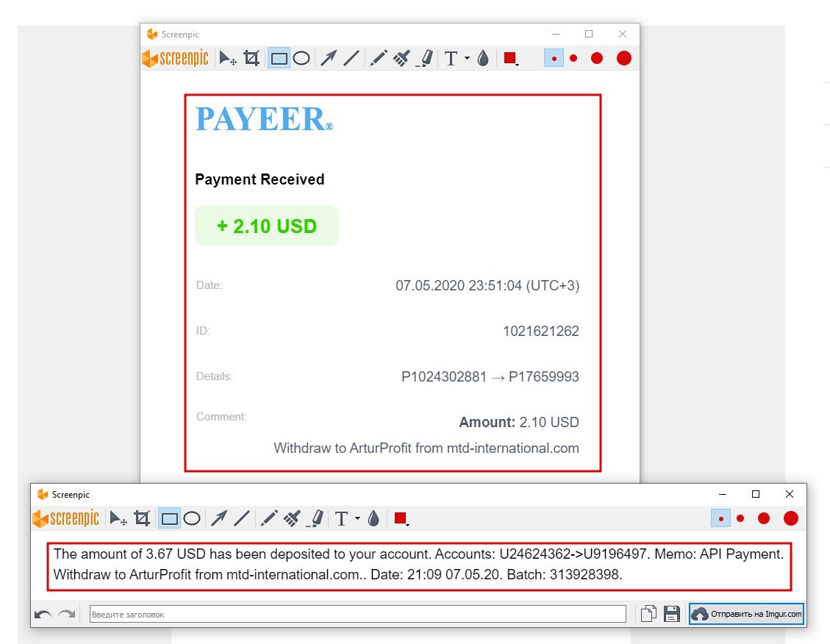Choose ellipse tool in top Screenpic window
Image resolution: width=830 pixels, height=644 pixels.
pos(301,58)
